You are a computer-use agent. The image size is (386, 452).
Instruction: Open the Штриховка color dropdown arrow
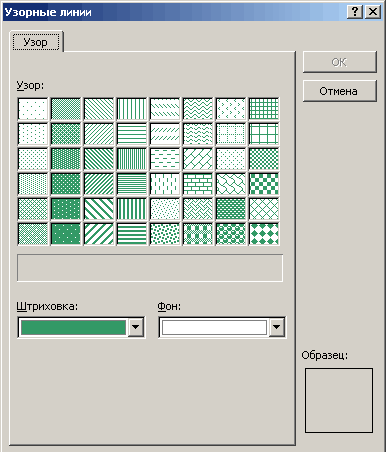[x=136, y=327]
